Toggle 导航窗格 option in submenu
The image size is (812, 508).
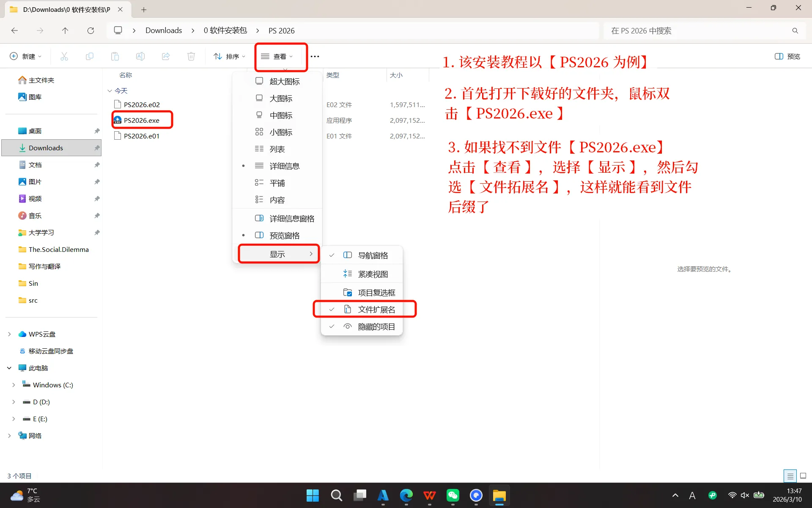[373, 255]
